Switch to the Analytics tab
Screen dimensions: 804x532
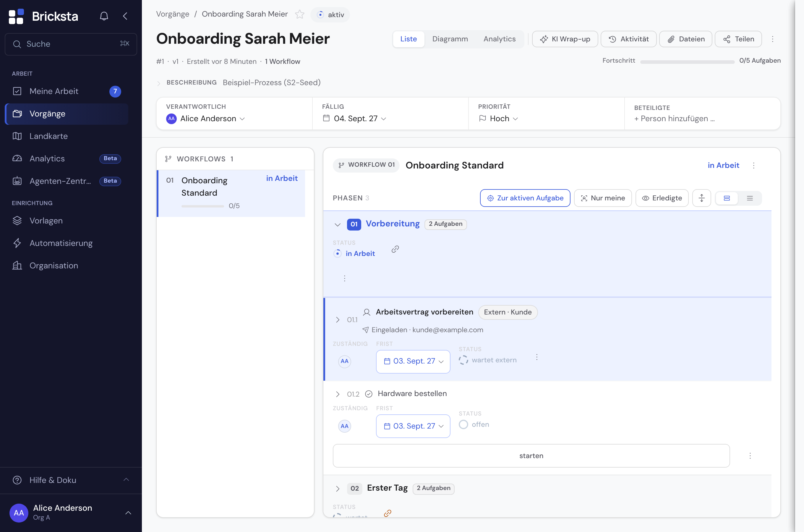(499, 39)
